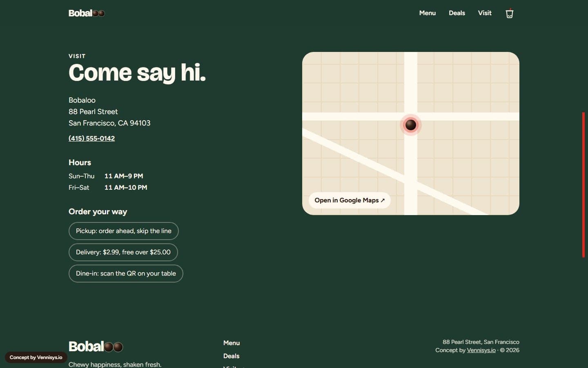Click the Sun–Thu hours value 11 AM–9 PM
The width and height of the screenshot is (588, 368).
pos(124,176)
